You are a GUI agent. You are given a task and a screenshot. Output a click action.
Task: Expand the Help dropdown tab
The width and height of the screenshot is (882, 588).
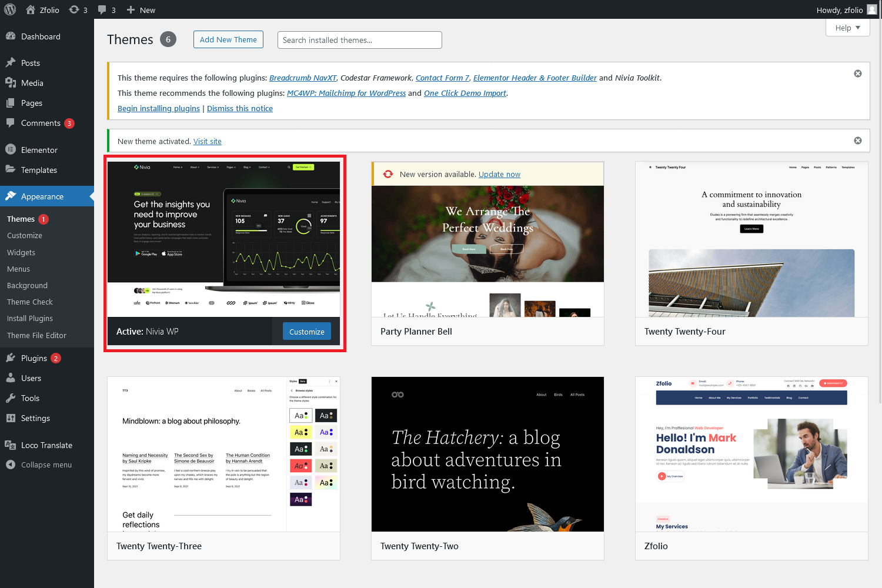click(847, 28)
